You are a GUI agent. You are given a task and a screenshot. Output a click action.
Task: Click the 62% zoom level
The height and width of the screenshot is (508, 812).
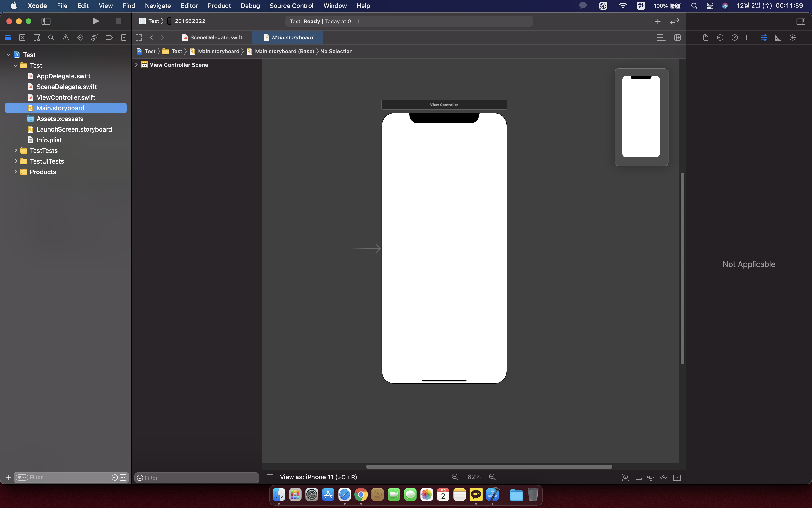point(474,478)
